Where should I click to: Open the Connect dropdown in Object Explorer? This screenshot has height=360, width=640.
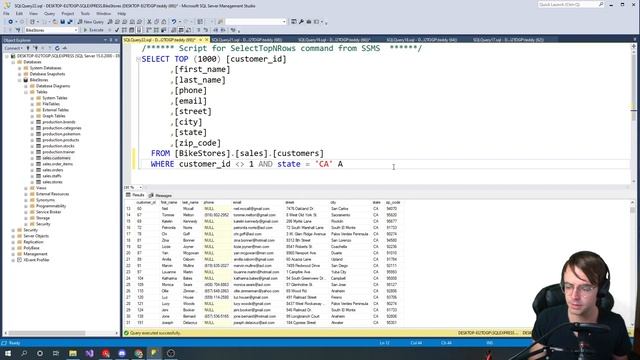(13, 48)
